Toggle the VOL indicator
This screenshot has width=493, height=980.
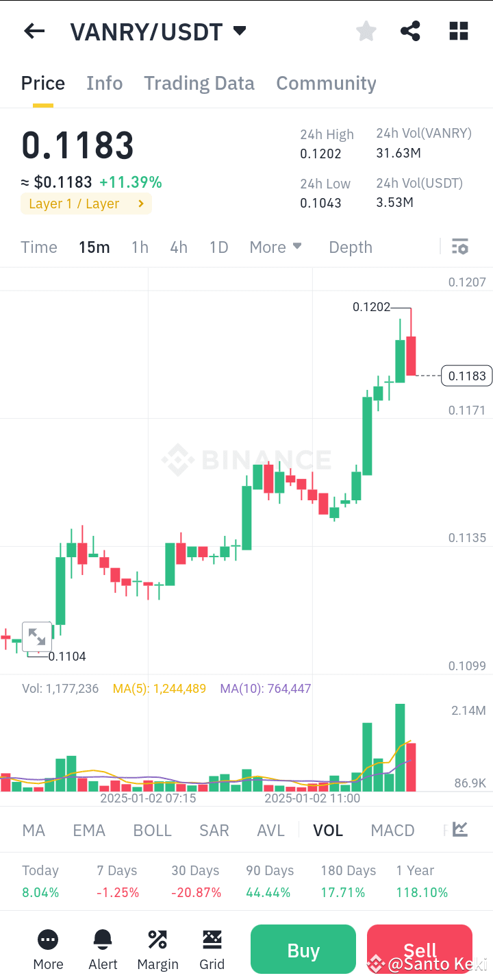point(328,829)
